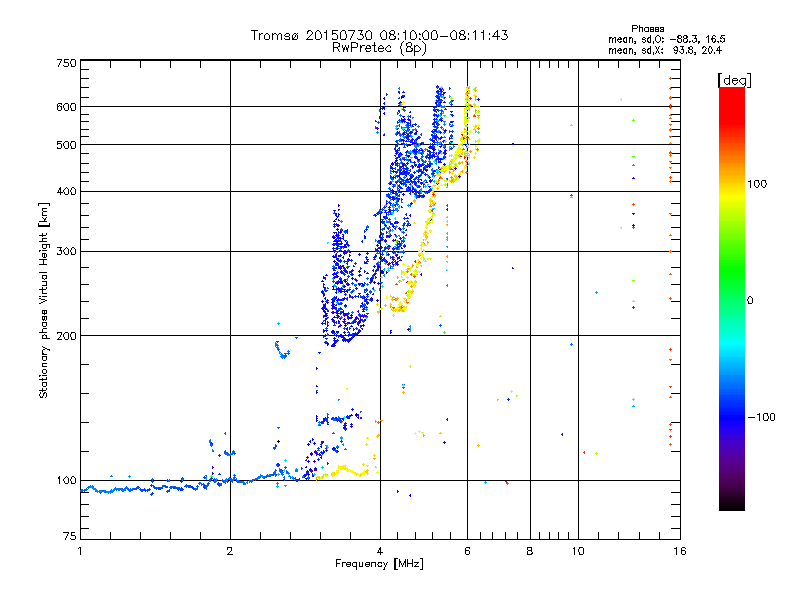Select the 400 height axis tick label
Image resolution: width=800 pixels, height=600 pixels.
tap(66, 192)
